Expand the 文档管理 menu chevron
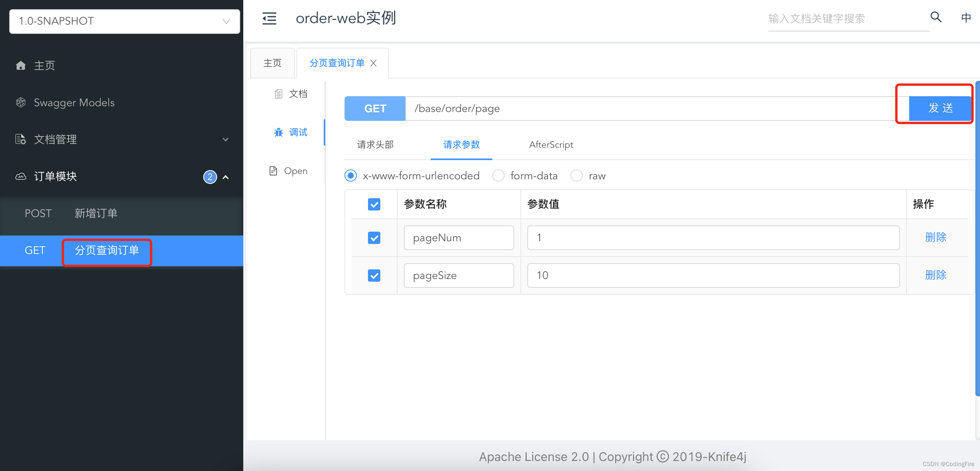980x471 pixels. pos(226,139)
